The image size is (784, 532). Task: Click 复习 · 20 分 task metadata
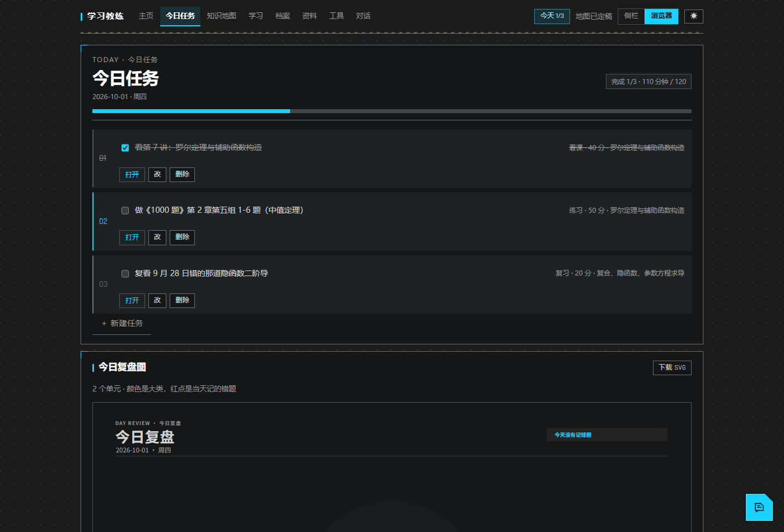coord(620,273)
